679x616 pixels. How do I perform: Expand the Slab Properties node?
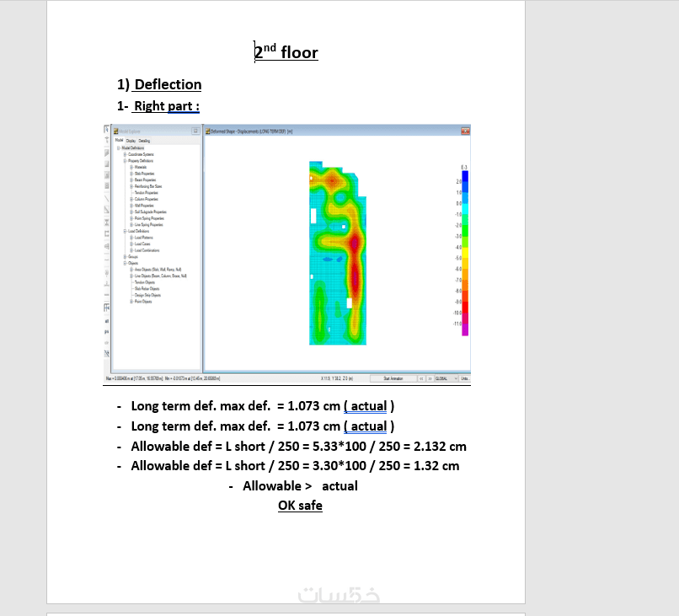click(131, 174)
